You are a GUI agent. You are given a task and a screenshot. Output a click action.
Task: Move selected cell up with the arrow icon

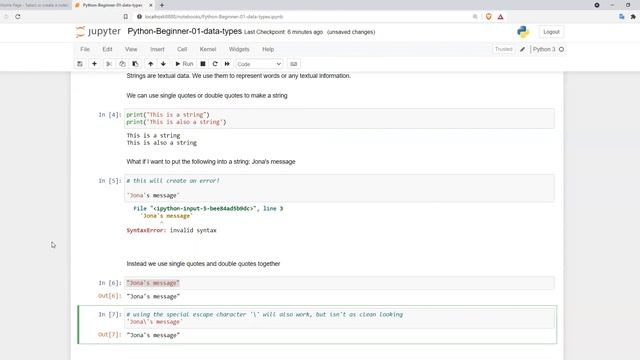(151, 64)
